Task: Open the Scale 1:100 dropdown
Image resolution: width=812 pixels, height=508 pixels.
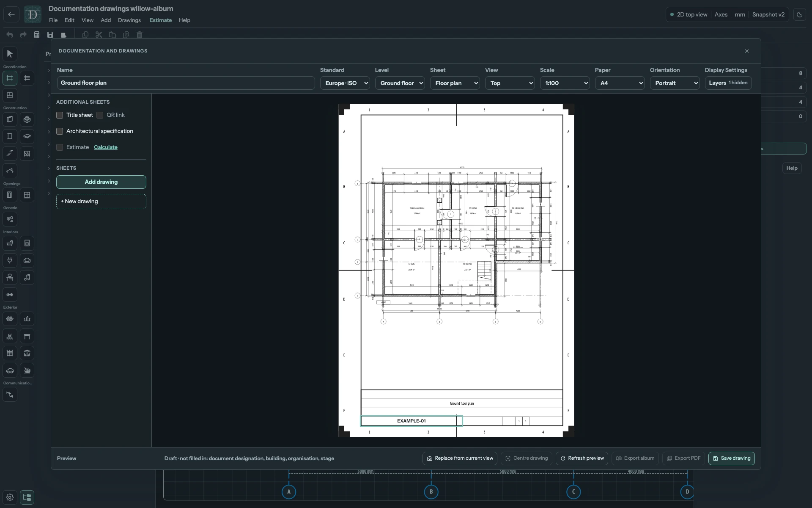Action: click(565, 83)
